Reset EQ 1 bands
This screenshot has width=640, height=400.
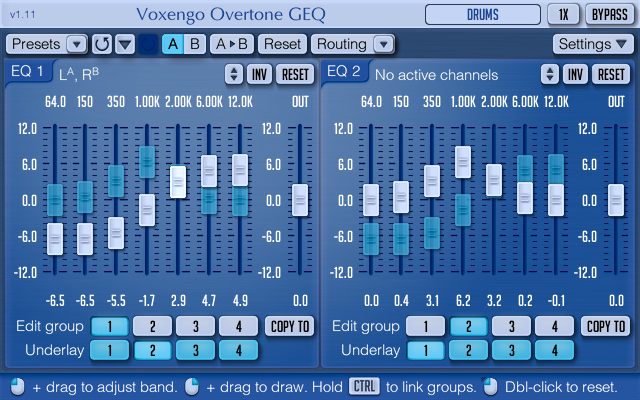[295, 74]
